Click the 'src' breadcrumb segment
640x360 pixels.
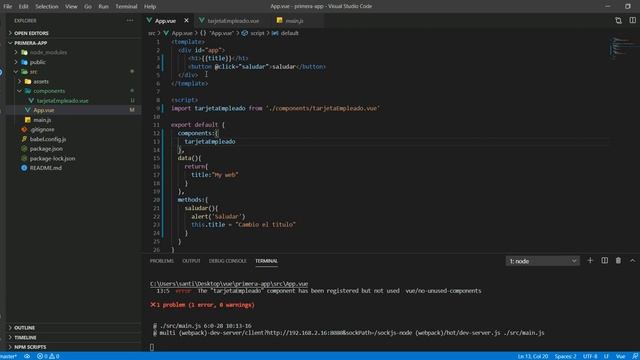click(x=151, y=33)
